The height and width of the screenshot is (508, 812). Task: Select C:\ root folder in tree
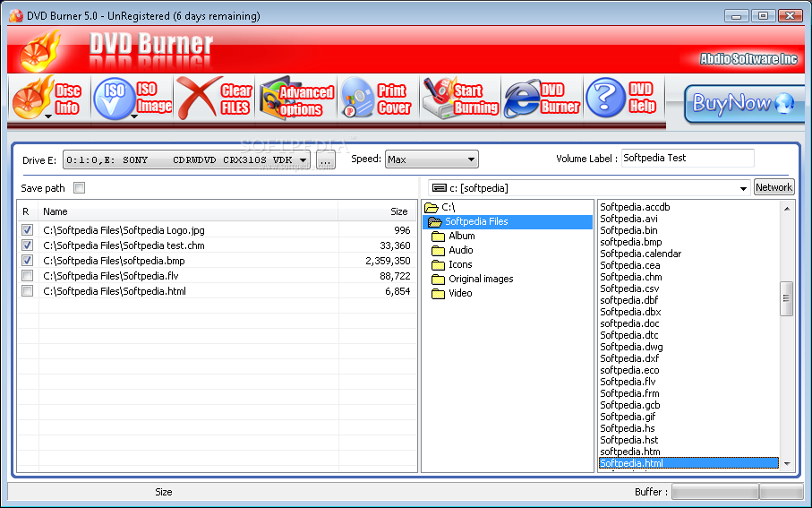coord(440,207)
